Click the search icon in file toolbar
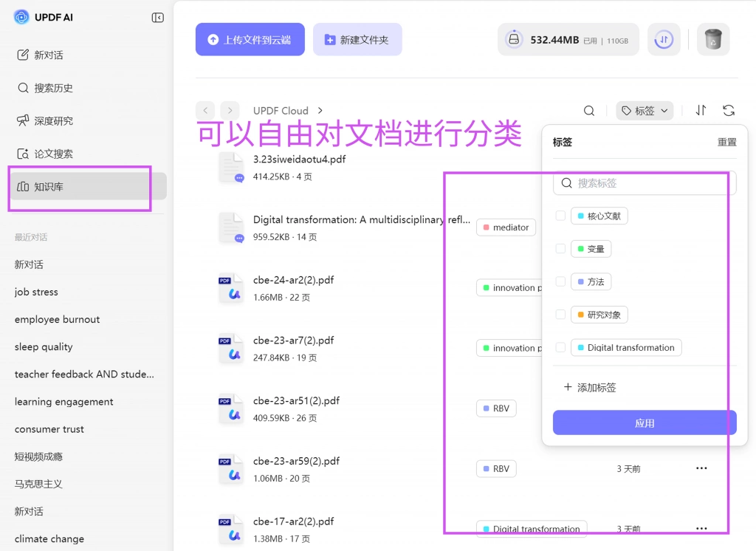Viewport: 756px width, 551px height. tap(588, 111)
